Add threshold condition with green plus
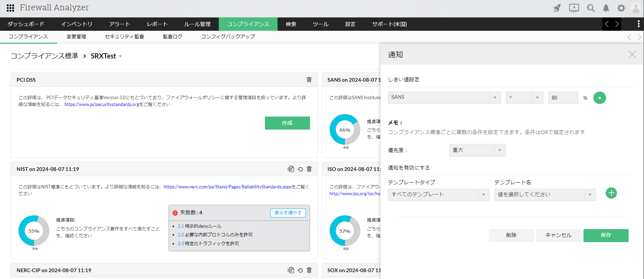644x279 pixels. 599,98
